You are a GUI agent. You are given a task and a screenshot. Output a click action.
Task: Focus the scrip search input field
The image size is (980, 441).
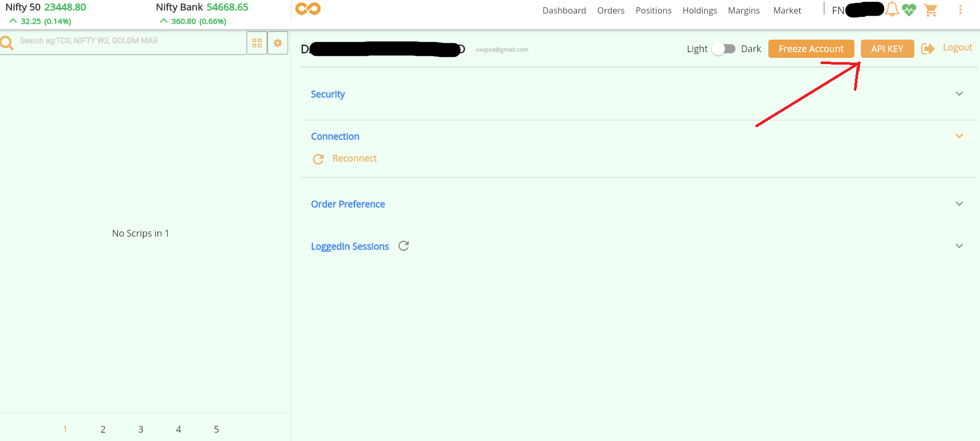pos(130,41)
